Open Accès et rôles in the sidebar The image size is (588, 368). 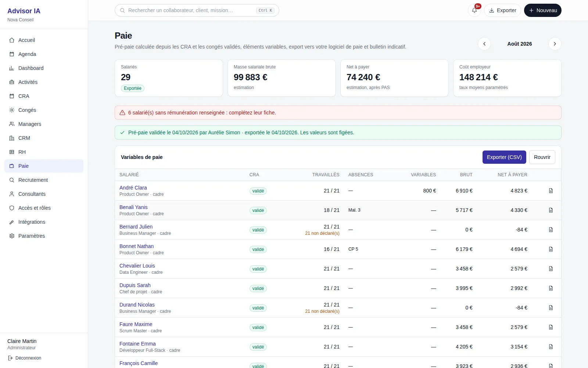coord(44,208)
